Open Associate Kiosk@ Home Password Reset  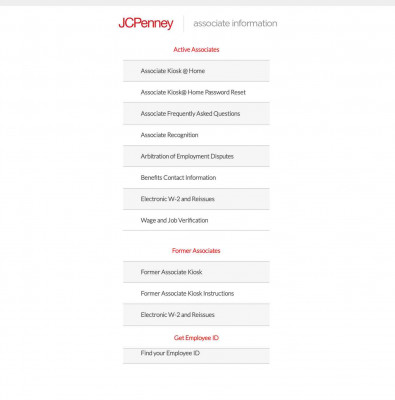tap(196, 92)
